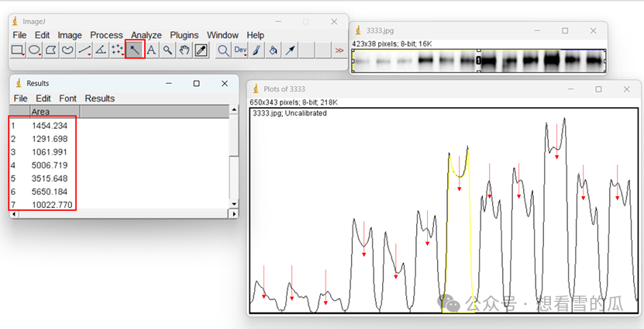This screenshot has height=329, width=644.
Task: Close the 3333.jpg image window
Action: [x=593, y=30]
